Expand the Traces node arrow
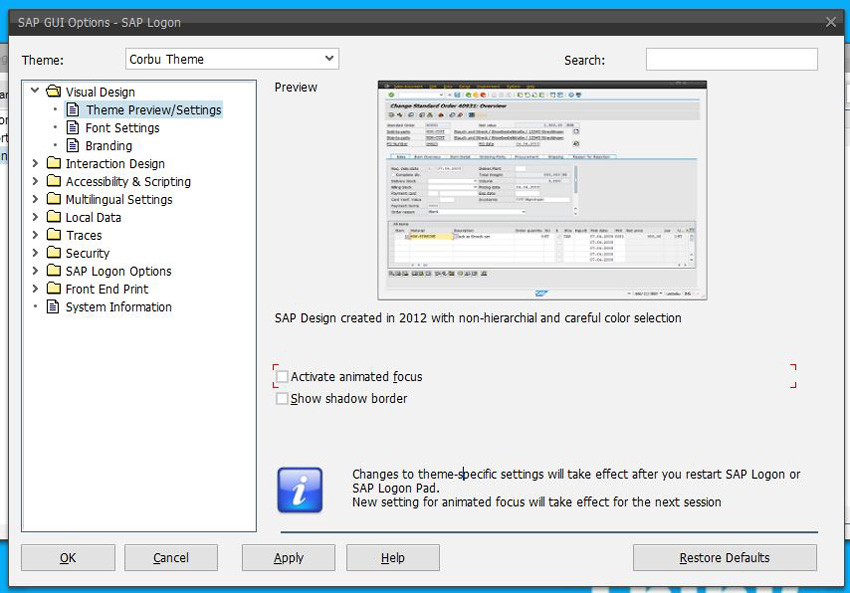The width and height of the screenshot is (850, 593). [x=35, y=235]
